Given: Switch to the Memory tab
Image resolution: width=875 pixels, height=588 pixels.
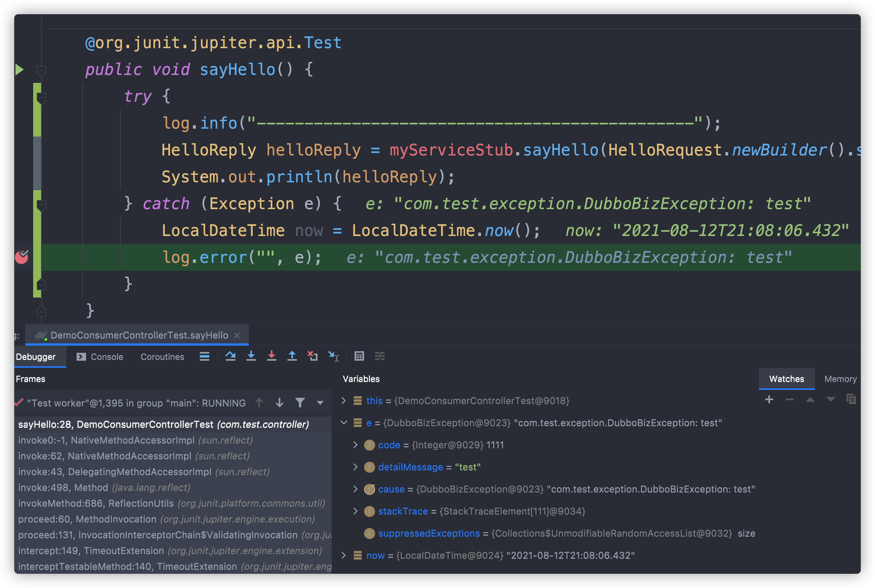Looking at the screenshot, I should coord(840,379).
